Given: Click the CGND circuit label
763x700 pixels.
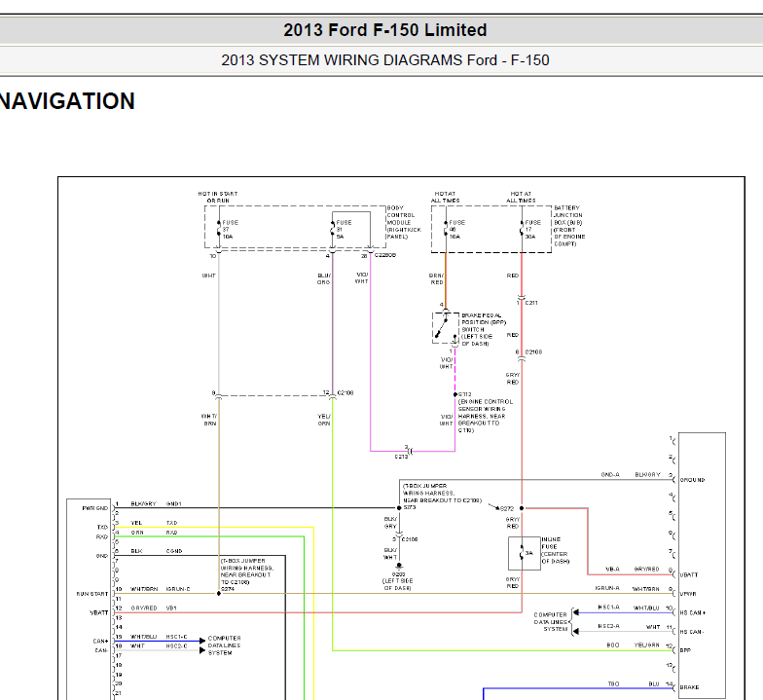Looking at the screenshot, I should (x=174, y=551).
